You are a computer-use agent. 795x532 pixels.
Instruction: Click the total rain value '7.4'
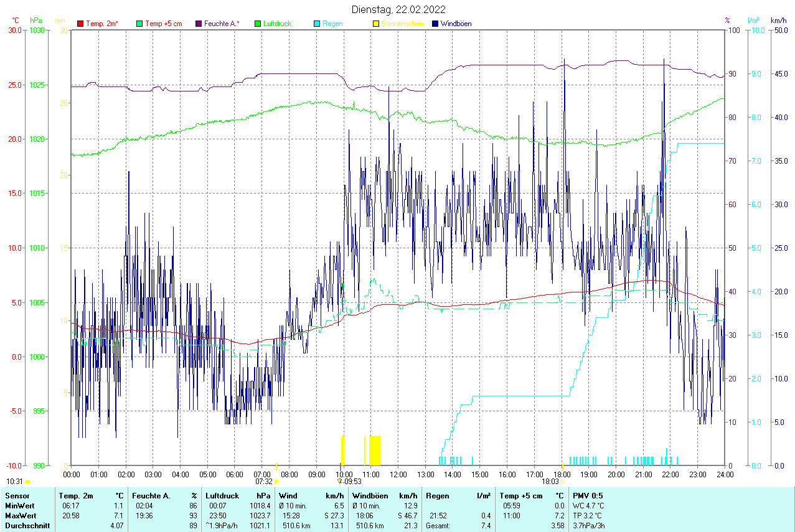click(486, 526)
